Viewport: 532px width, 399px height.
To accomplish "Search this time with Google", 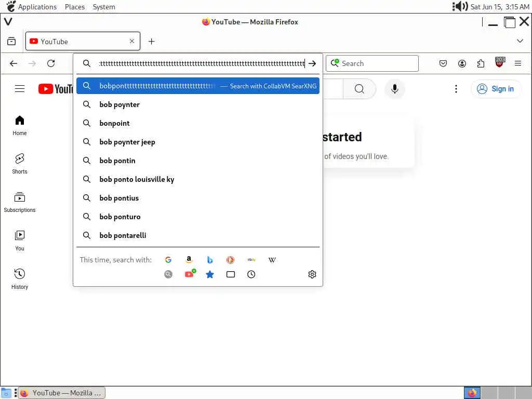I will tap(168, 260).
